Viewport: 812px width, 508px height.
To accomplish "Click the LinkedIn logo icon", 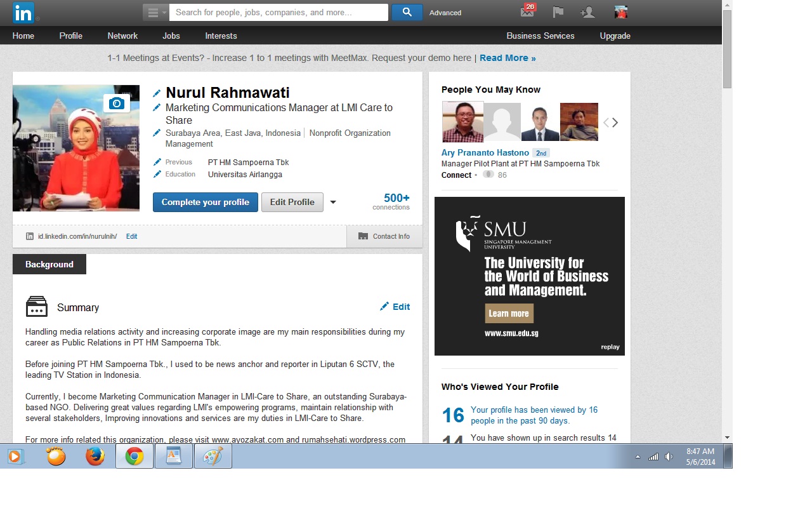I will coord(23,13).
